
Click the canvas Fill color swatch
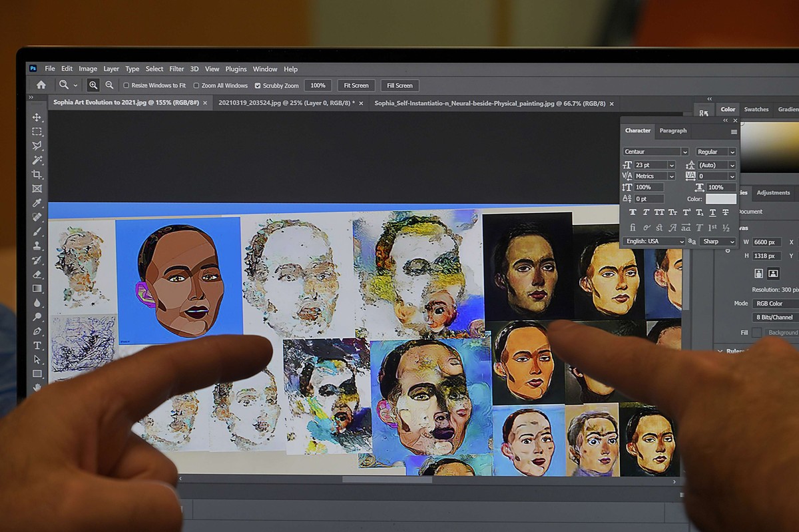point(757,332)
